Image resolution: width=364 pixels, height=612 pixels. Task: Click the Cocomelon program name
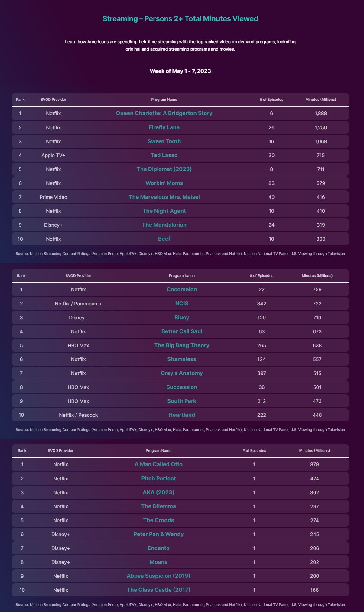(x=182, y=289)
